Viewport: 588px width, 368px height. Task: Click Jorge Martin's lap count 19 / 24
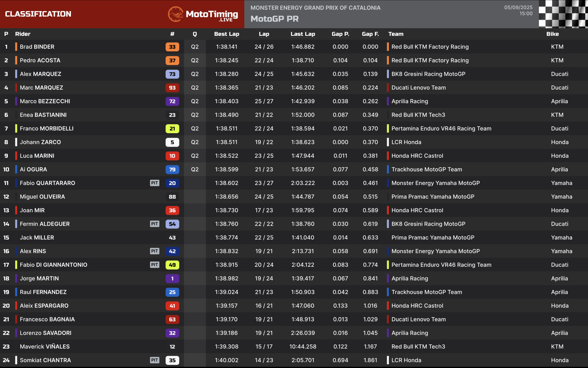click(264, 278)
